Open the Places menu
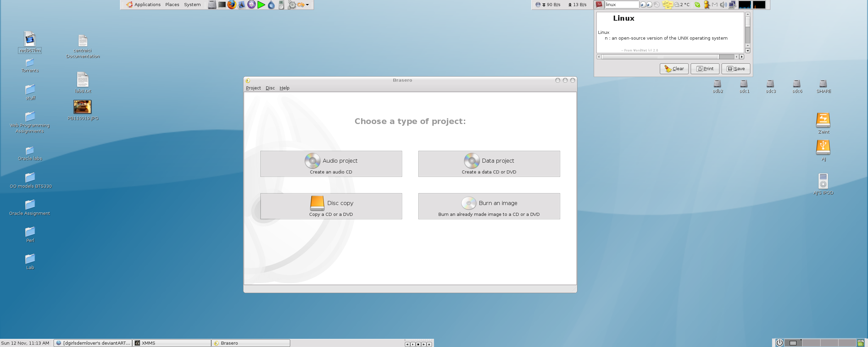The image size is (868, 347). pos(172,5)
